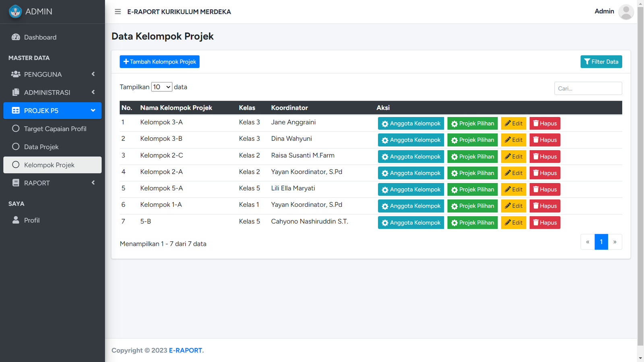Open Anggota Kelompok for Kelompok 3-A
The width and height of the screenshot is (644, 362).
[x=411, y=123]
